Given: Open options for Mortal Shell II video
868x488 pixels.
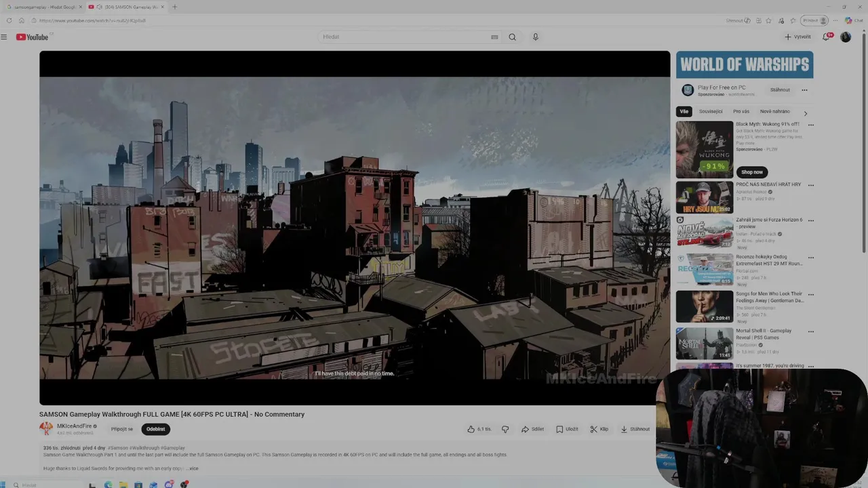Looking at the screenshot, I should (x=810, y=332).
